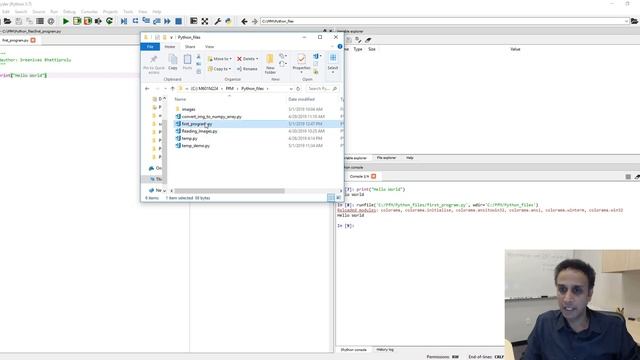This screenshot has height=360, width=640.
Task: Click the New folder button
Action: pyautogui.click(x=270, y=64)
